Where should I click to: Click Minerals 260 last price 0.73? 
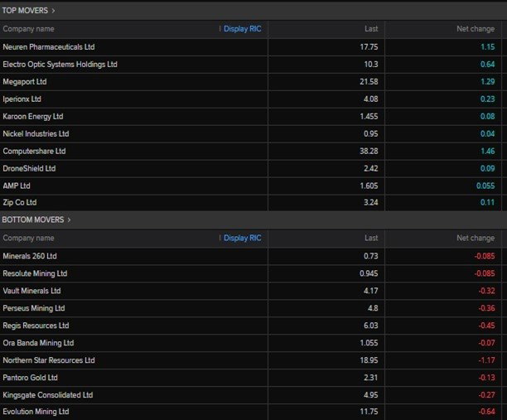pyautogui.click(x=371, y=256)
